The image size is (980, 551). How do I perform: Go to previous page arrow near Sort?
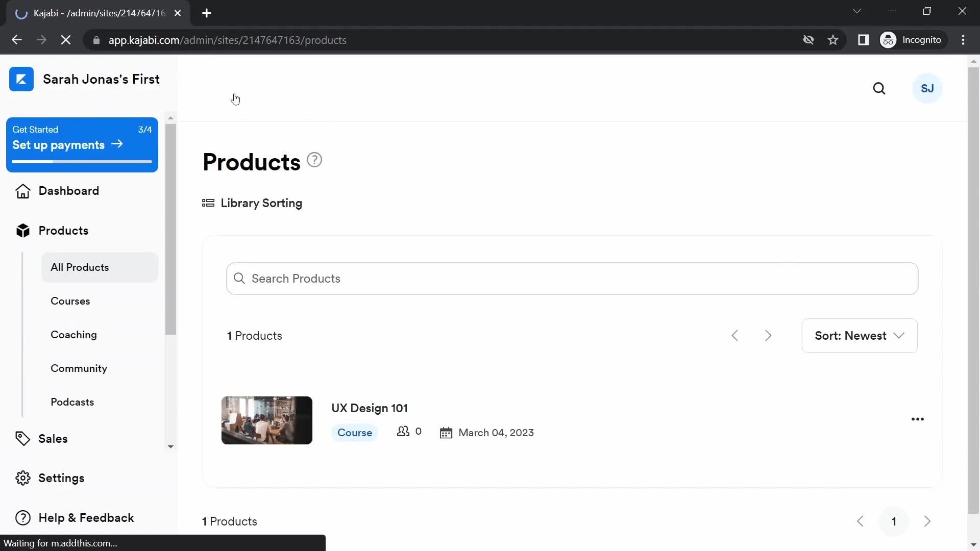(735, 336)
